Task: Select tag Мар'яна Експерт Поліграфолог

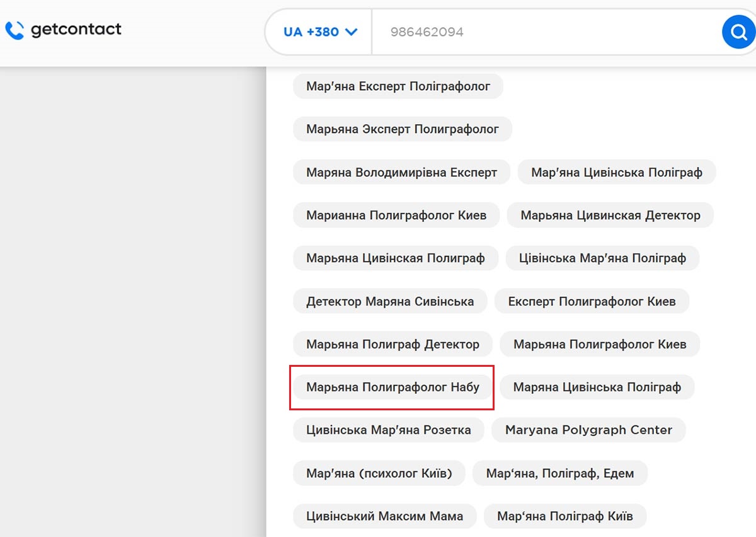Action: 398,86
